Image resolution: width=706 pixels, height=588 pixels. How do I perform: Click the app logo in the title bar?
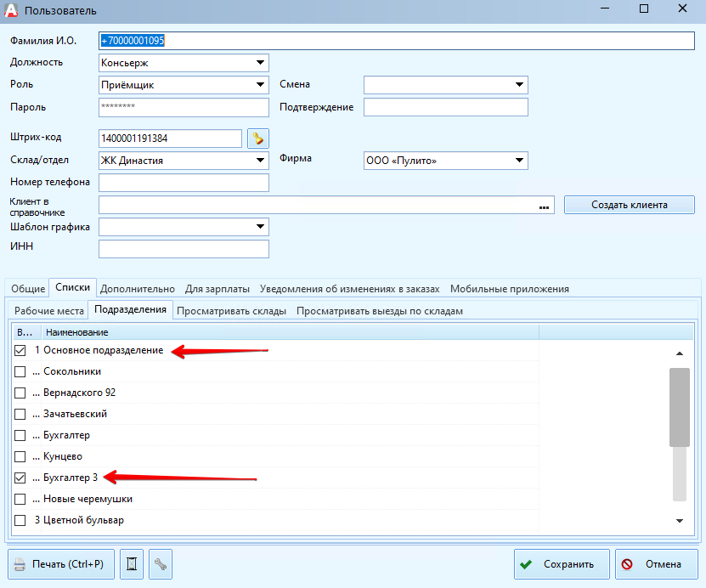[11, 11]
